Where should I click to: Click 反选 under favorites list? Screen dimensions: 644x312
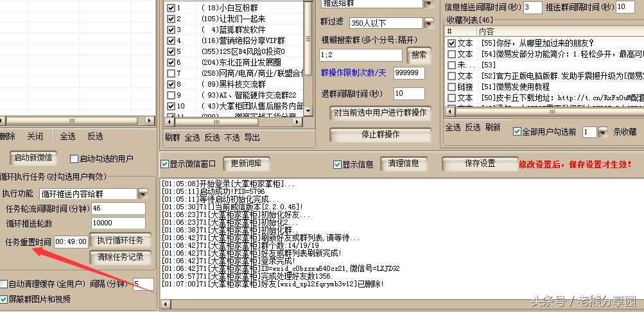tap(473, 128)
